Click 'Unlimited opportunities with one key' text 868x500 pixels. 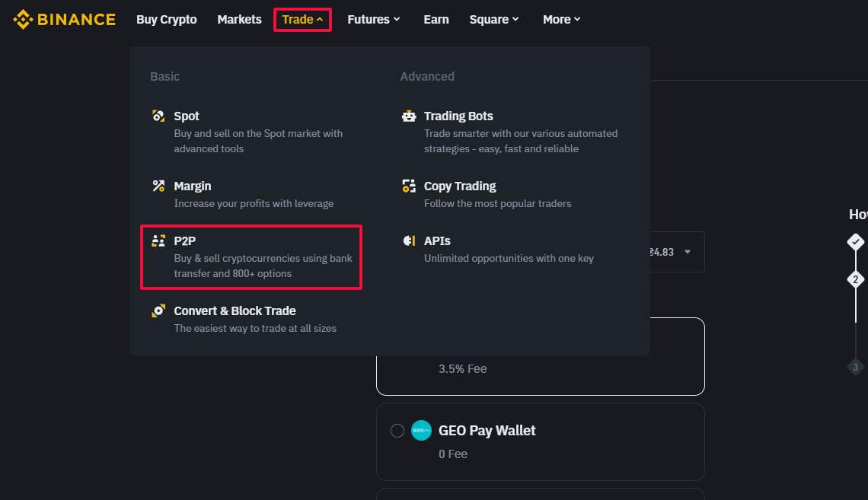pos(509,258)
